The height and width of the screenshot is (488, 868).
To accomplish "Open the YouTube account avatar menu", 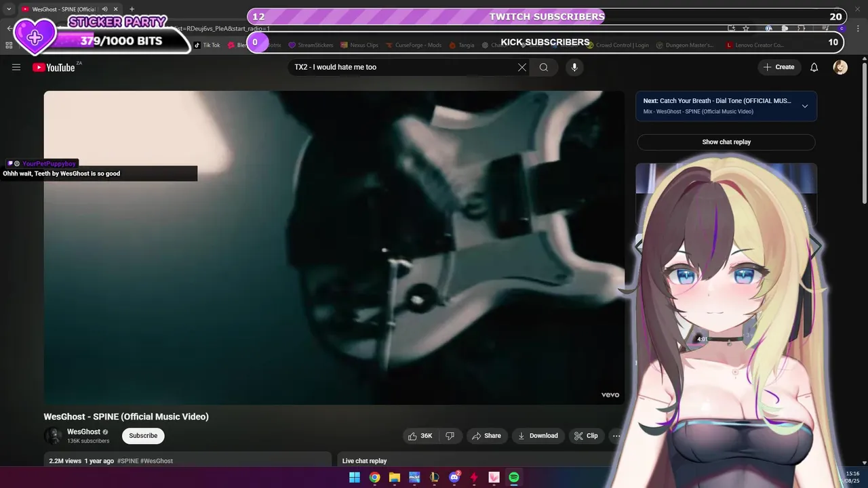I will (840, 67).
